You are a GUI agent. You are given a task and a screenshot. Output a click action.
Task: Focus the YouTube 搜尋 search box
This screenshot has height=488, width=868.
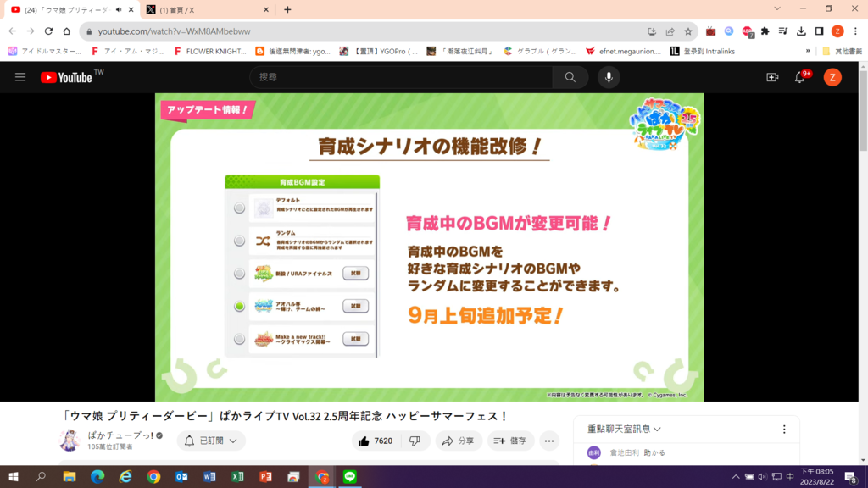tap(401, 77)
